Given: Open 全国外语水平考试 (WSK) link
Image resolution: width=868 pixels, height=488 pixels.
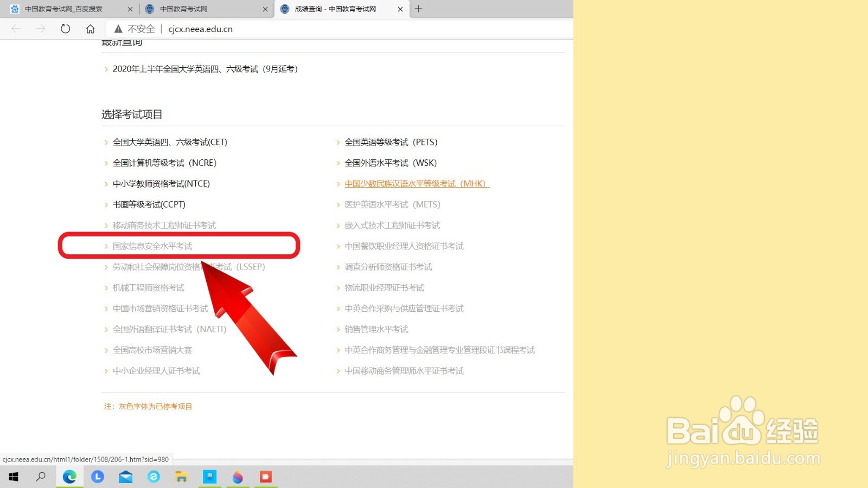Looking at the screenshot, I should [391, 163].
